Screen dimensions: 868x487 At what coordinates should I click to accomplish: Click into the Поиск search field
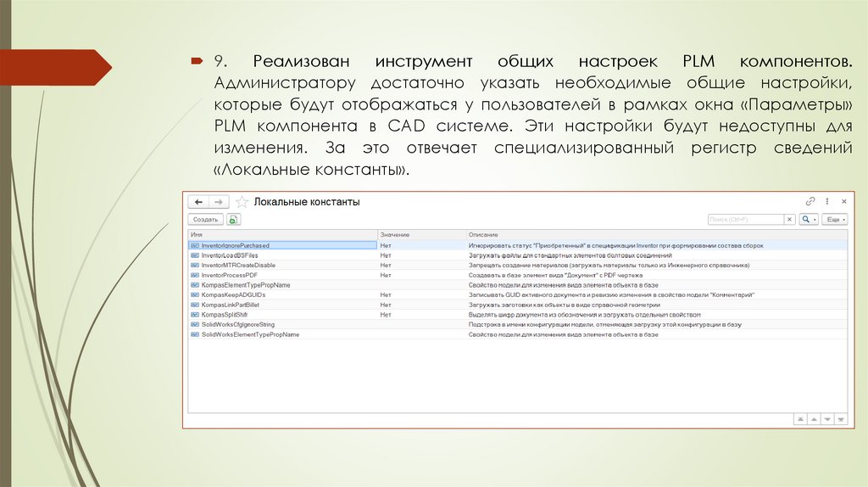click(x=744, y=219)
